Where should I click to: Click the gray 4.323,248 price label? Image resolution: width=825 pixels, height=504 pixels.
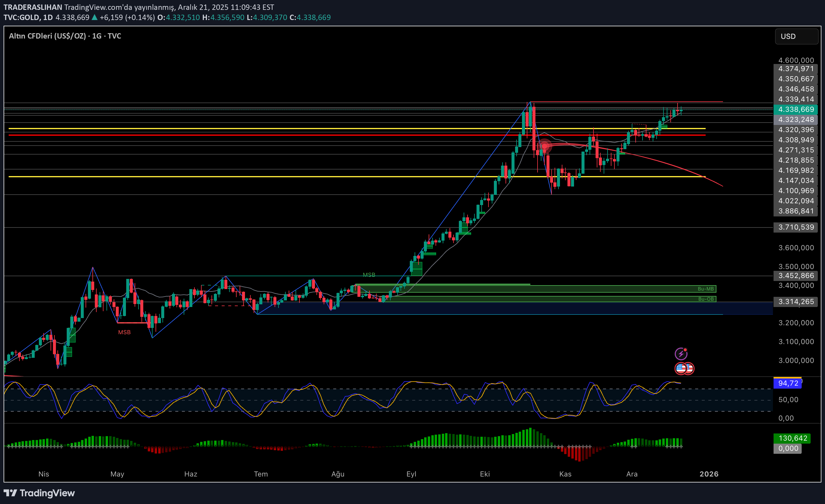[x=796, y=120]
